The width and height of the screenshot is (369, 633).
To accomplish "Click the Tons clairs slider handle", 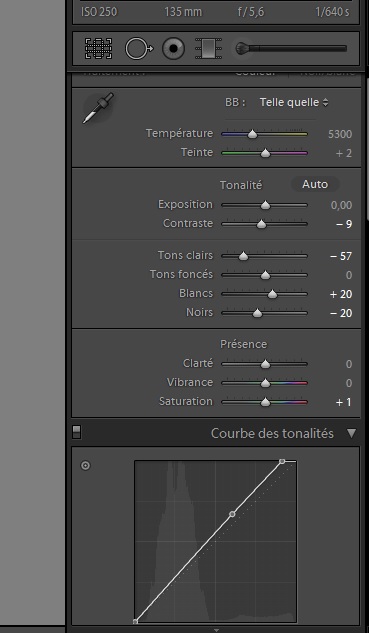I will 243,256.
